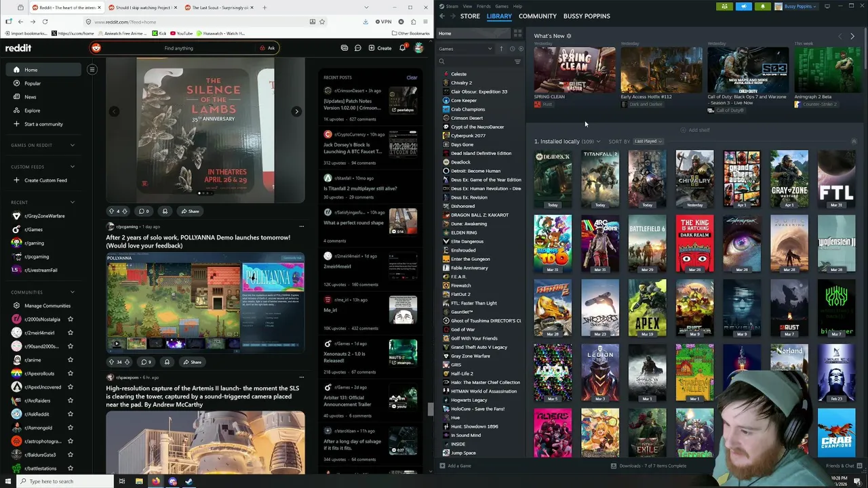Click Create post button on Reddit
The image size is (868, 488).
[380, 48]
